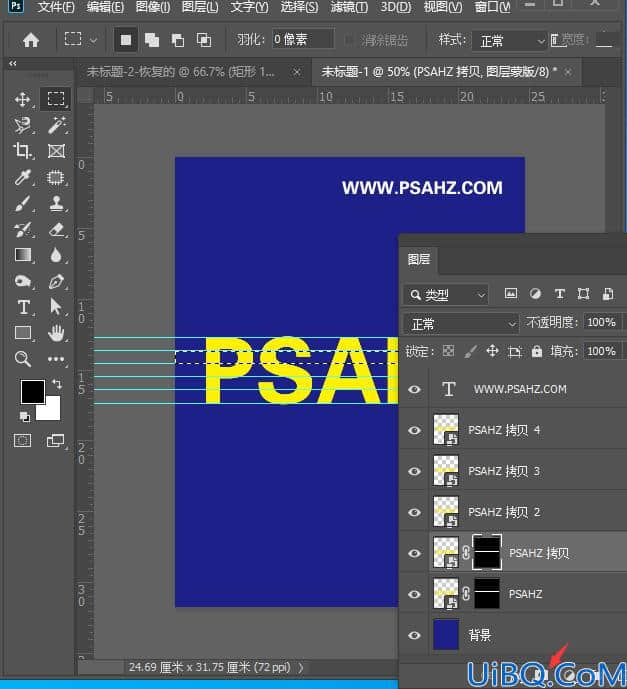Collapse the toolbar using double-arrow

[13, 64]
